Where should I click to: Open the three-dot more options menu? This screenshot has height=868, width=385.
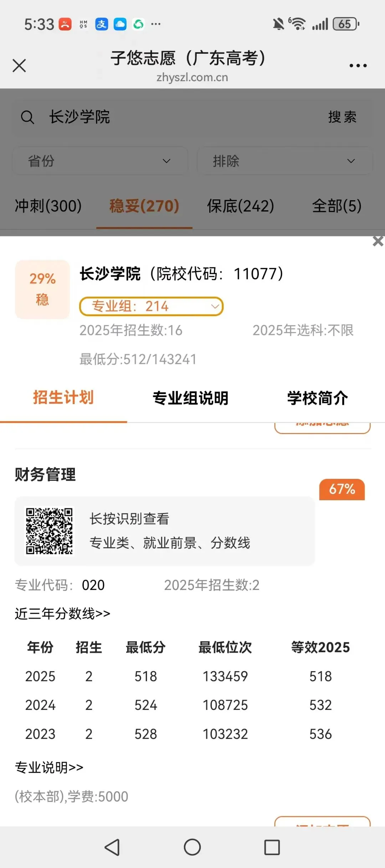click(x=358, y=66)
